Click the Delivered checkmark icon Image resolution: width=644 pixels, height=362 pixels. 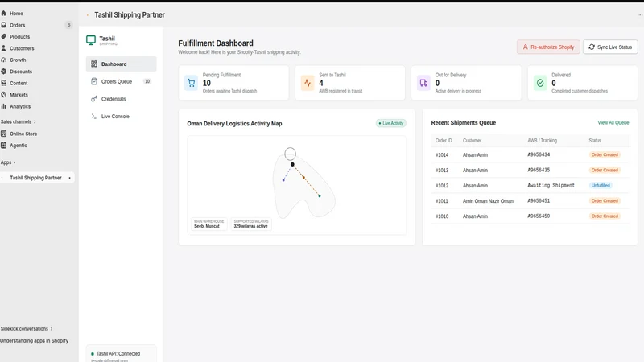coord(540,83)
